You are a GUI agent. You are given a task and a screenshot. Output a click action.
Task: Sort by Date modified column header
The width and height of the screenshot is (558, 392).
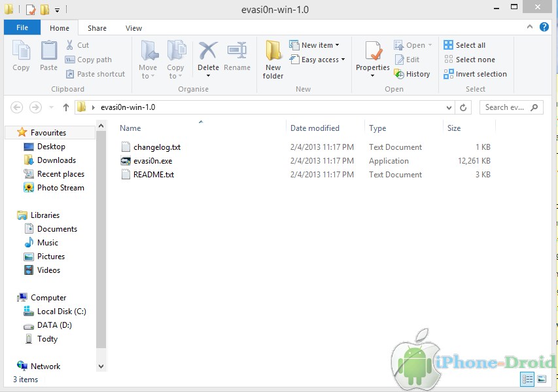click(315, 128)
